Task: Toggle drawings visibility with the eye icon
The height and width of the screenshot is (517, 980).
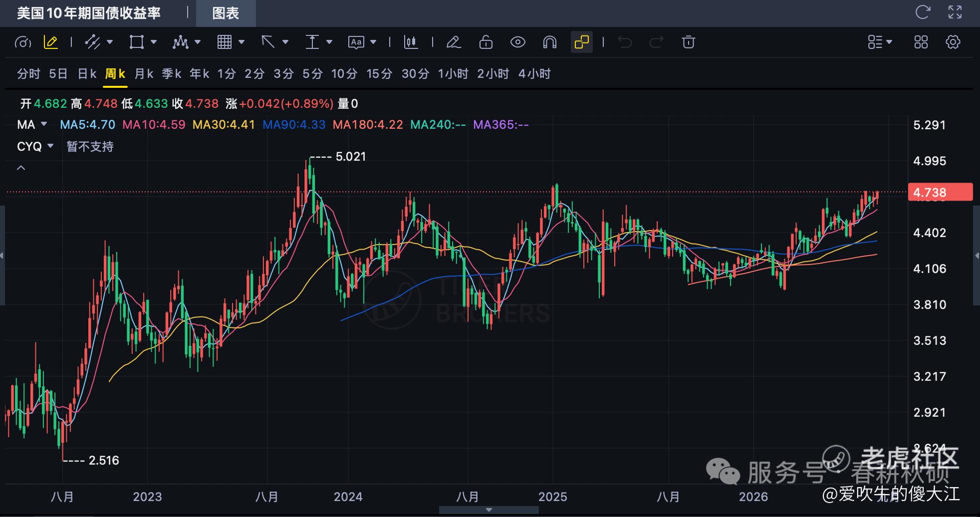Action: tap(518, 42)
